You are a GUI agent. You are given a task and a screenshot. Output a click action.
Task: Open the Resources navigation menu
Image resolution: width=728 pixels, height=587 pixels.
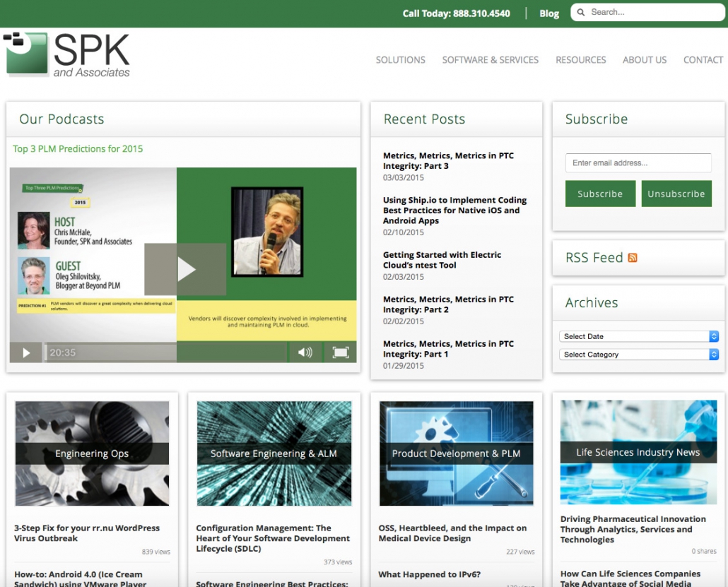click(580, 60)
